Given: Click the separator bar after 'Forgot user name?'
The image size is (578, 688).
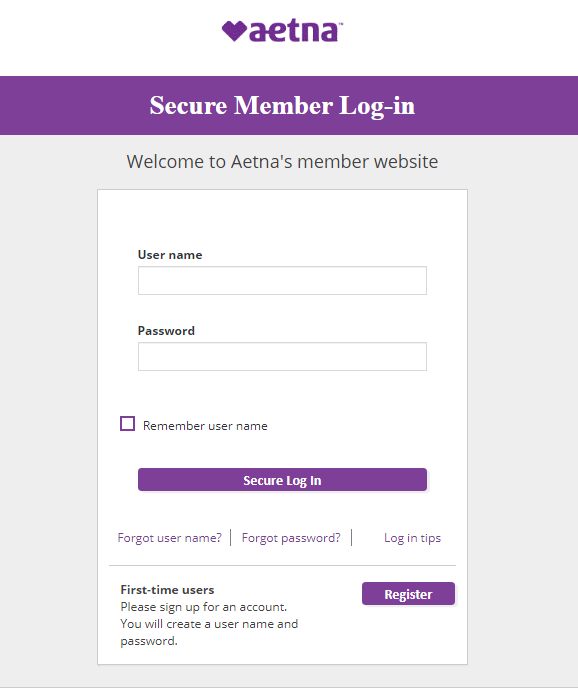Looking at the screenshot, I should 230,538.
